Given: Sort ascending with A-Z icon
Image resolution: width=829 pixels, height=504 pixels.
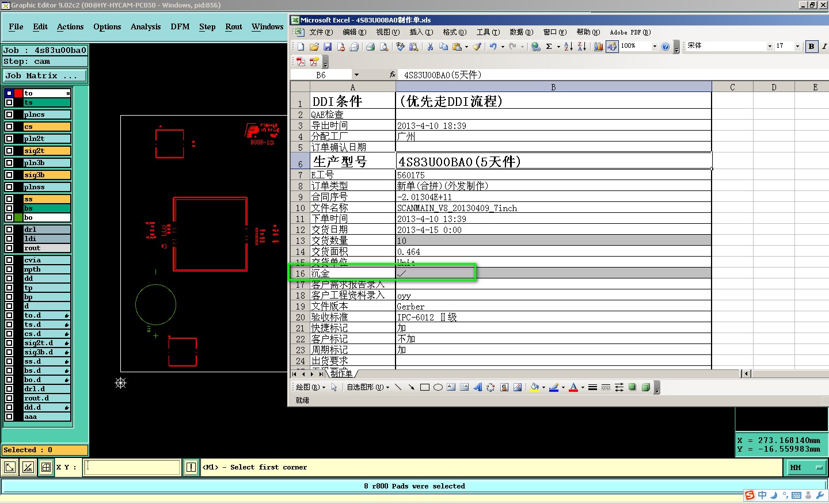Looking at the screenshot, I should [568, 47].
